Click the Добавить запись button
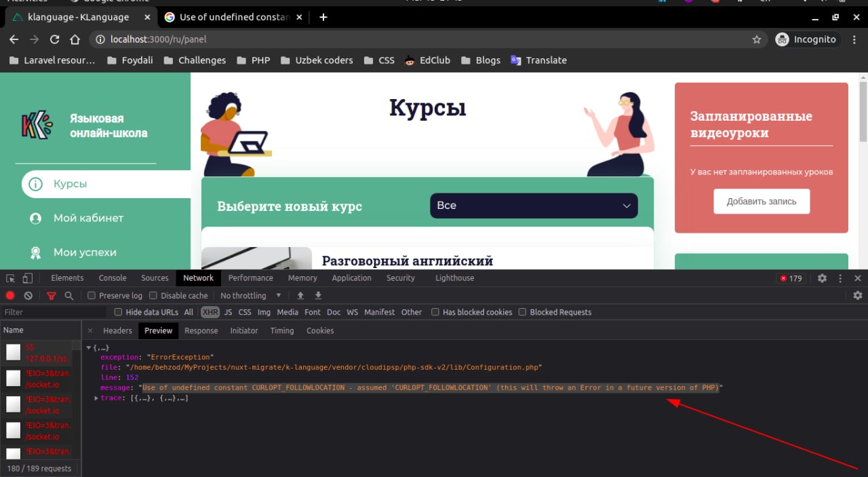The image size is (868, 477). [762, 202]
